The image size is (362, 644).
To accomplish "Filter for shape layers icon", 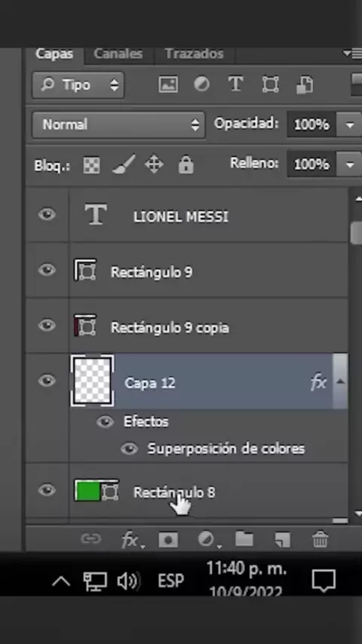I will [x=270, y=84].
